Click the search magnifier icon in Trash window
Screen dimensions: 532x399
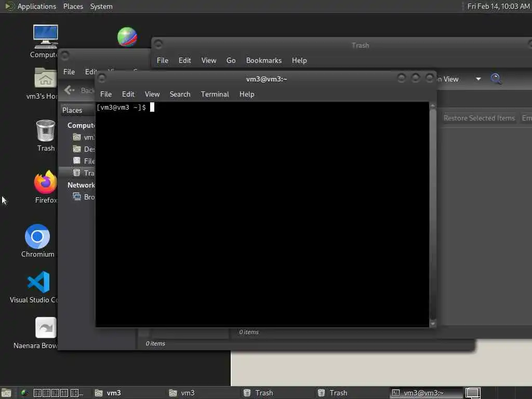pos(496,79)
